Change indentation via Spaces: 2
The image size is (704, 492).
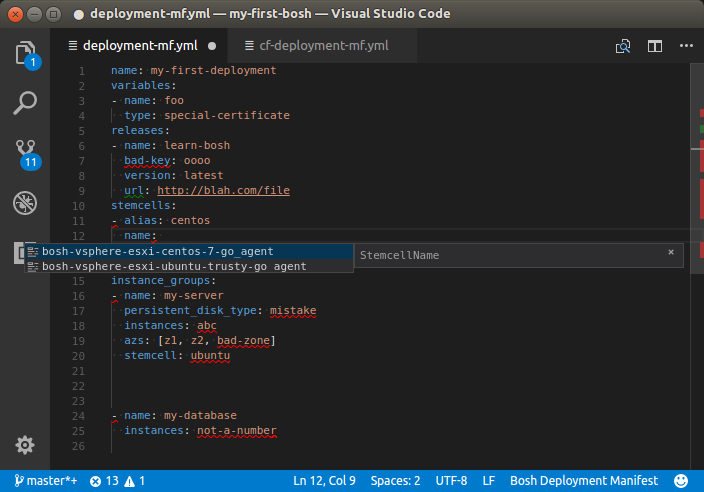click(x=395, y=481)
